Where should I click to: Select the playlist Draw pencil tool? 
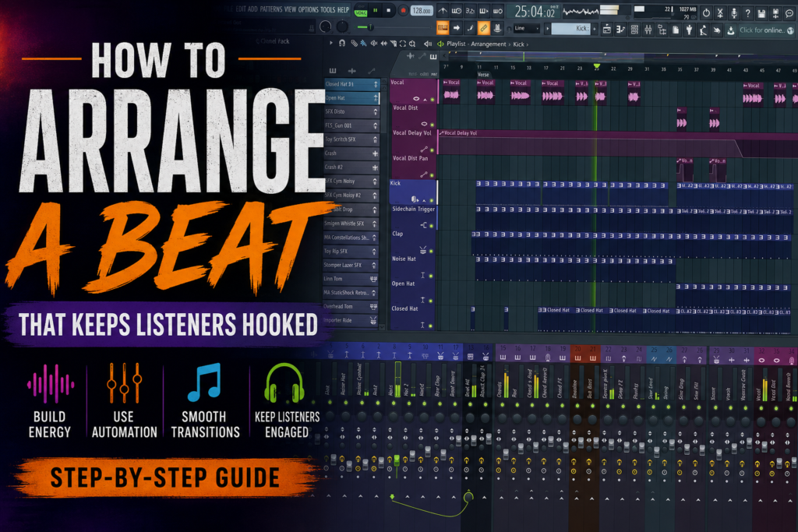355,44
